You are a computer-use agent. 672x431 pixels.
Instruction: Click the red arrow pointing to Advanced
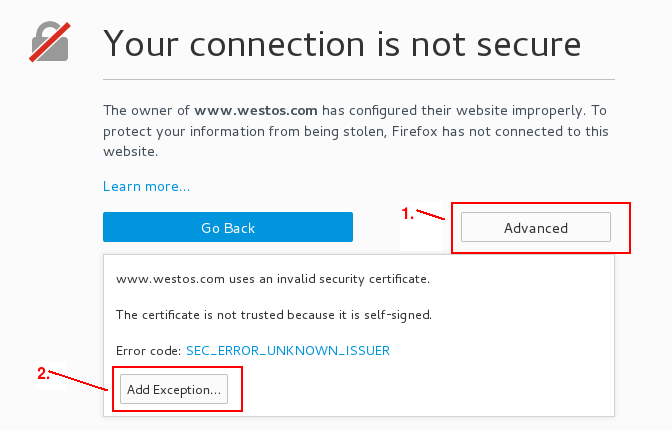[x=431, y=215]
